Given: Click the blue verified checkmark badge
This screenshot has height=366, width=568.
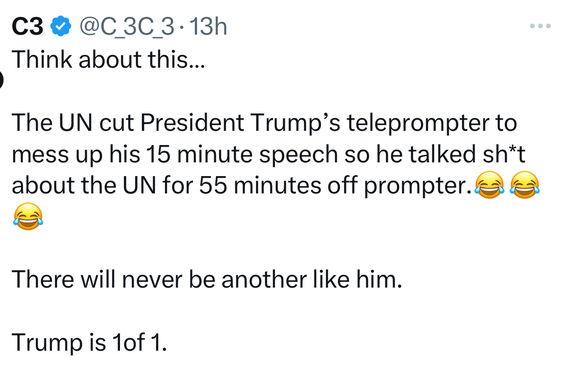Looking at the screenshot, I should pos(60,26).
